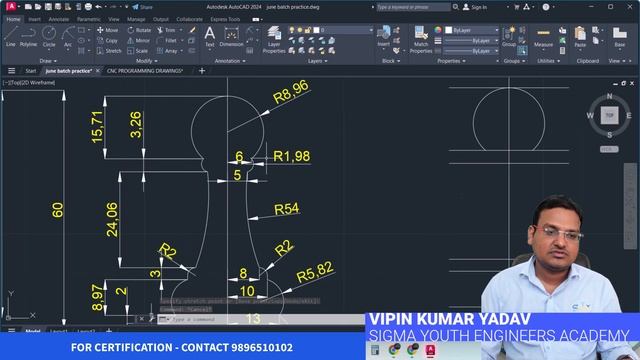The width and height of the screenshot is (640, 360).
Task: Activate the Erase pencil icon in Modify
Action: pos(192,30)
